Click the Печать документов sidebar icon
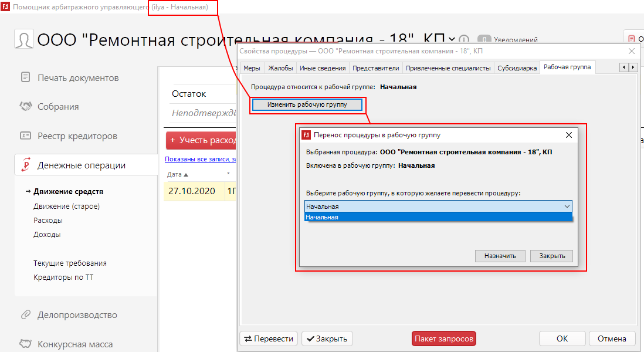 pyautogui.click(x=25, y=77)
